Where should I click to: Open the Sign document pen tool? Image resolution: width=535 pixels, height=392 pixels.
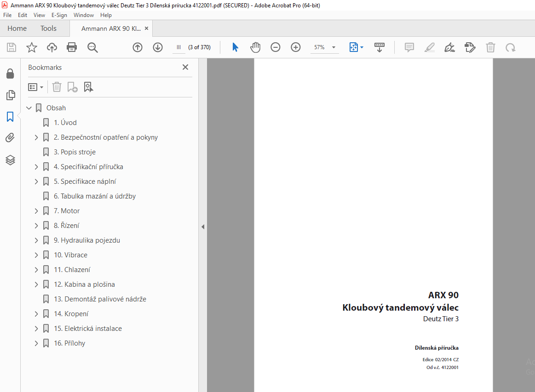click(450, 47)
